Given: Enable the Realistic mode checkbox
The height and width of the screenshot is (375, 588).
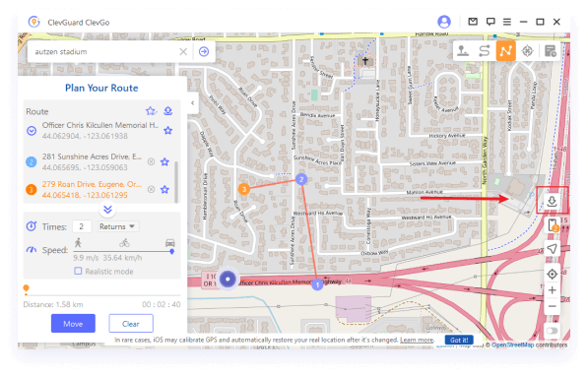Looking at the screenshot, I should click(78, 271).
